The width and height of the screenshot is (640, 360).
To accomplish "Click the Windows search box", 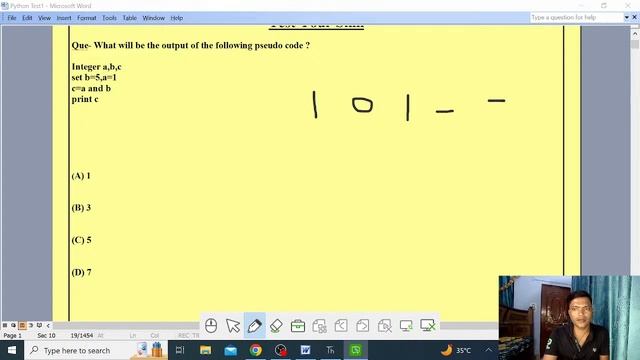I will click(96, 350).
